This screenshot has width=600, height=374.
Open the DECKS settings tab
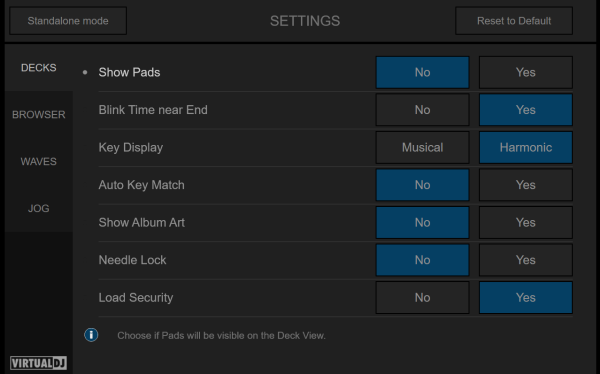click(x=39, y=68)
